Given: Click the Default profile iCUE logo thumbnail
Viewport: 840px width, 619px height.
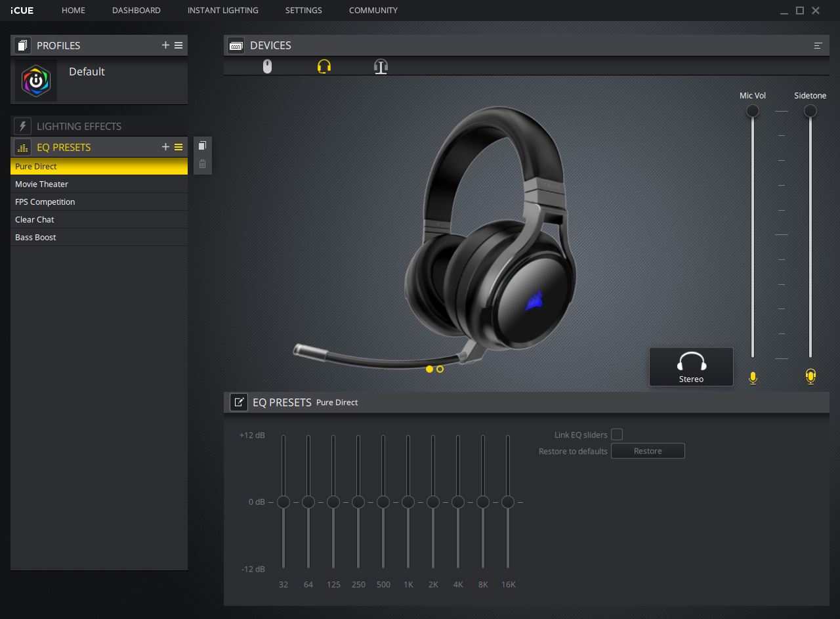Looking at the screenshot, I should [36, 81].
